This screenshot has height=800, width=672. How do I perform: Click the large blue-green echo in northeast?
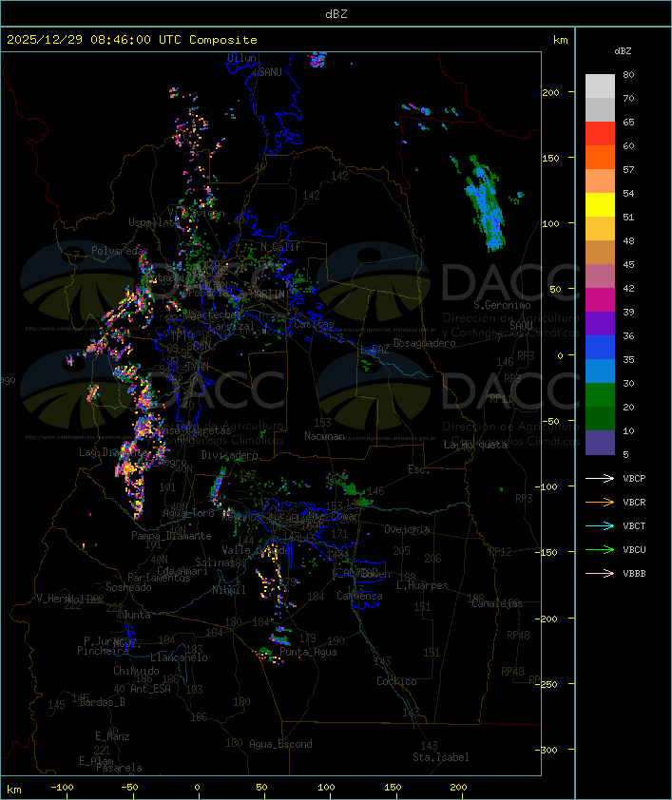[486, 203]
